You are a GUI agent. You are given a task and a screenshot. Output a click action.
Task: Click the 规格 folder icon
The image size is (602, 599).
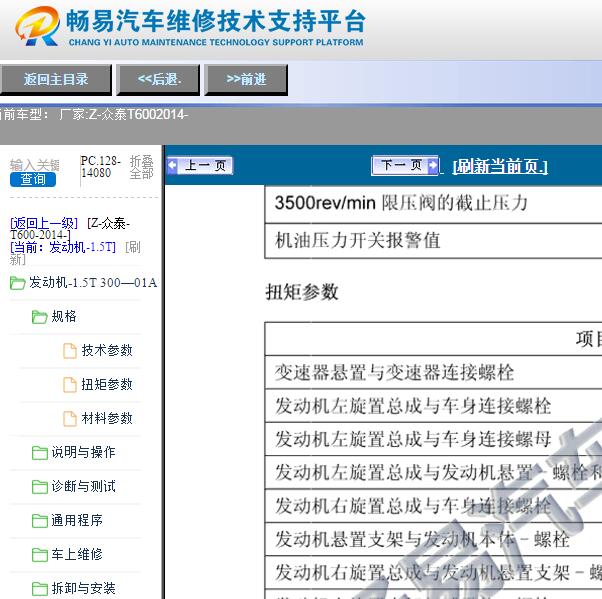click(x=40, y=317)
